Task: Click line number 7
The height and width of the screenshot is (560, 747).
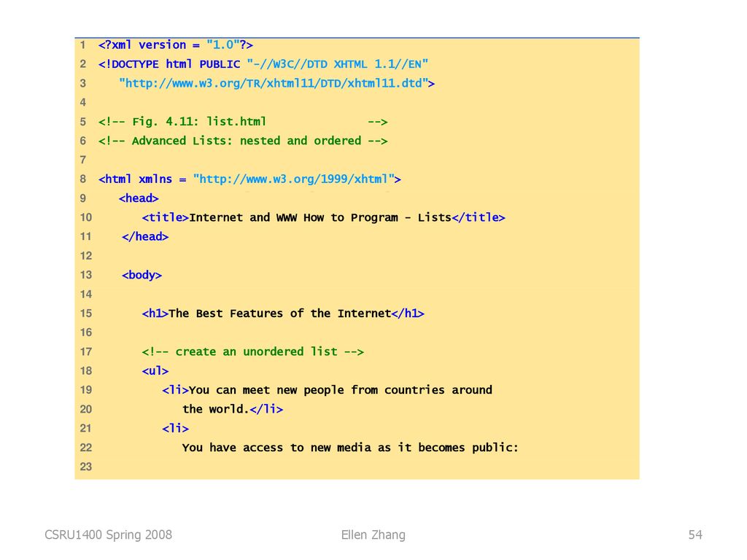Action: point(83,160)
